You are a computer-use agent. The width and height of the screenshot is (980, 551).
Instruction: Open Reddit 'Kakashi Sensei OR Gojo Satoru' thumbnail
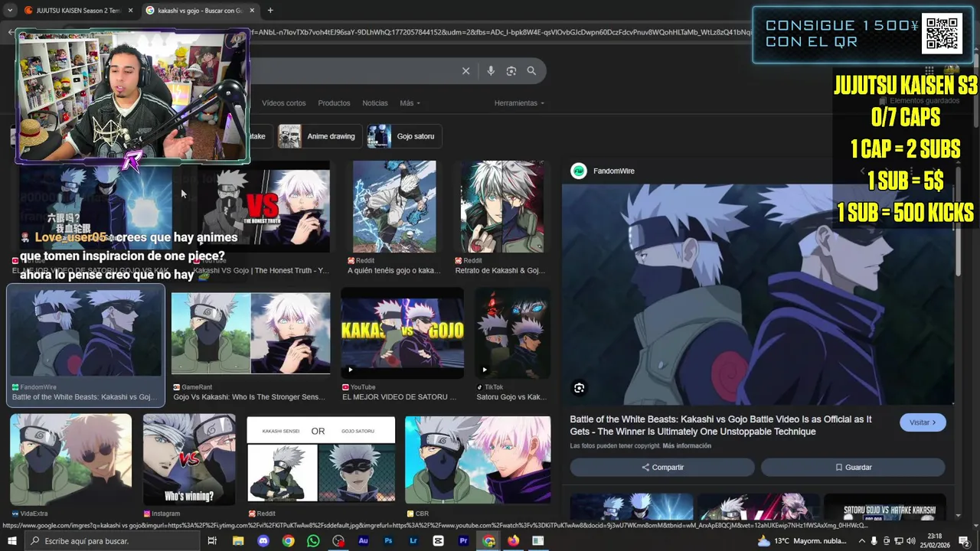point(321,459)
